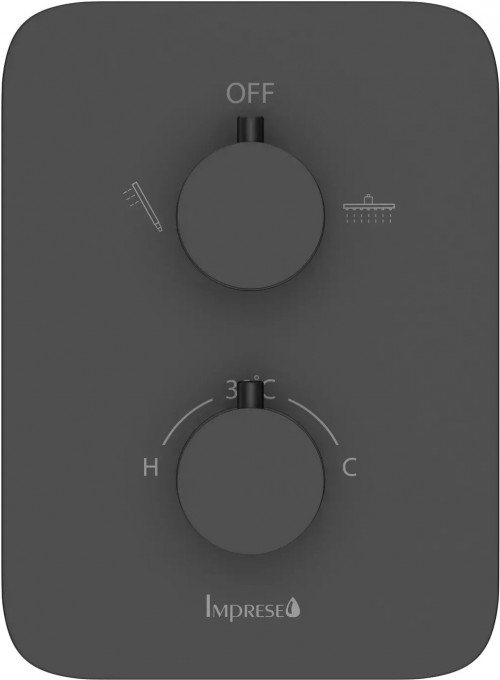500x680 pixels.
Task: Click the OFF label above diverter knob
Action: pos(250,94)
